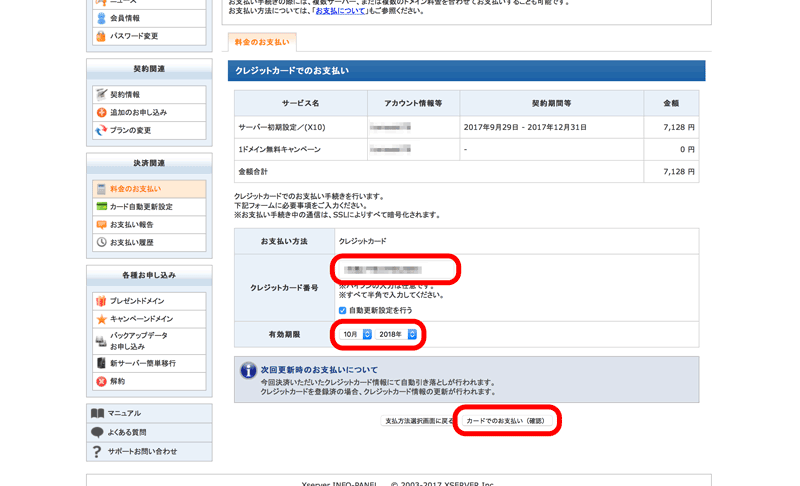Open お支払い履歴 in the sidebar
The image size is (800, 486).
coord(149,242)
